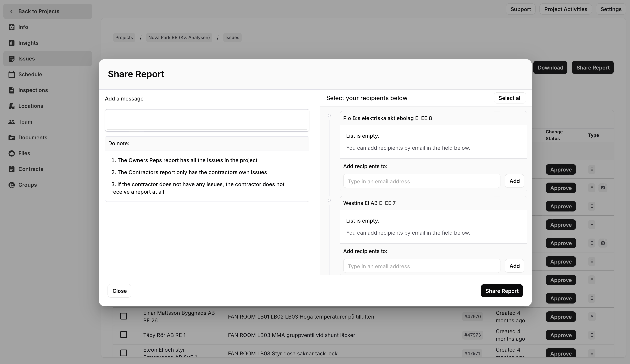The width and height of the screenshot is (630, 364).
Task: Open the Locations section
Action: 30,106
